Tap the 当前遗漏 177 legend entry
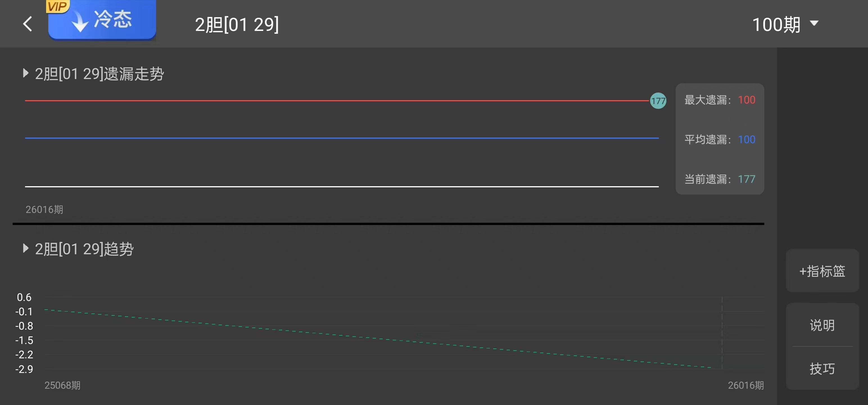This screenshot has width=868, height=405. pyautogui.click(x=719, y=179)
